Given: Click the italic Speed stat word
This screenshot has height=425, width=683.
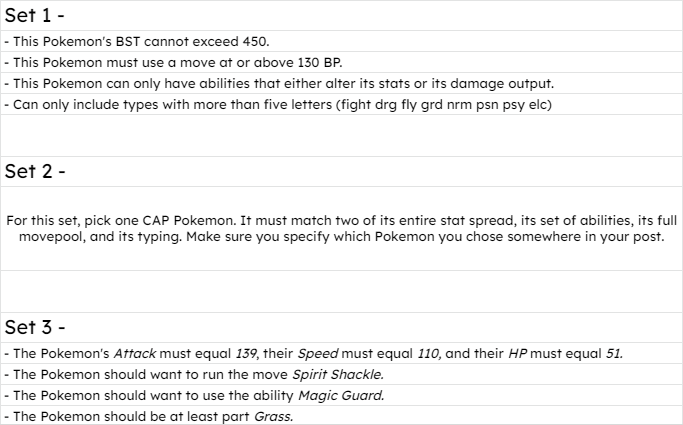Looking at the screenshot, I should pyautogui.click(x=318, y=354).
